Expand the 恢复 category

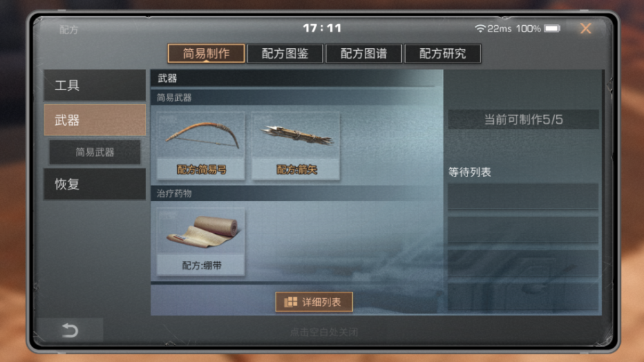coord(95,184)
